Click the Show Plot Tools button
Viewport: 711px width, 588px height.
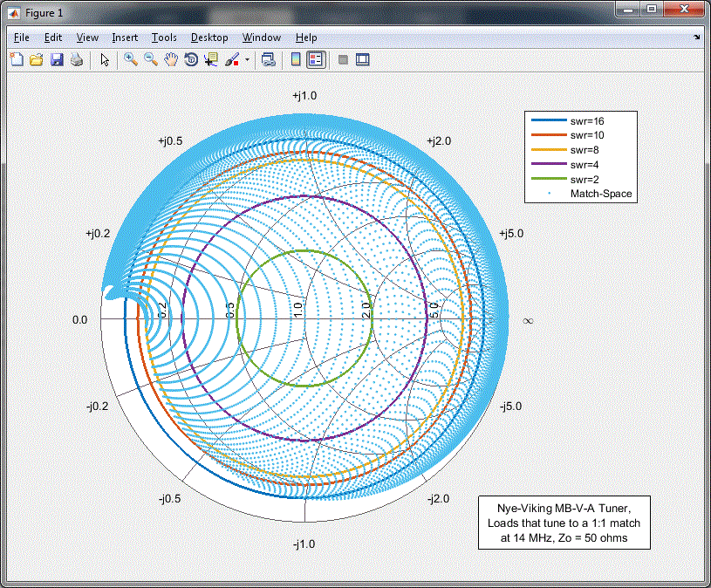pos(362,60)
